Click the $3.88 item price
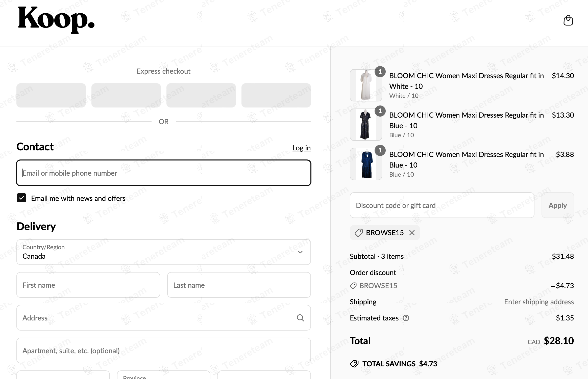This screenshot has height=379, width=588. [x=565, y=154]
